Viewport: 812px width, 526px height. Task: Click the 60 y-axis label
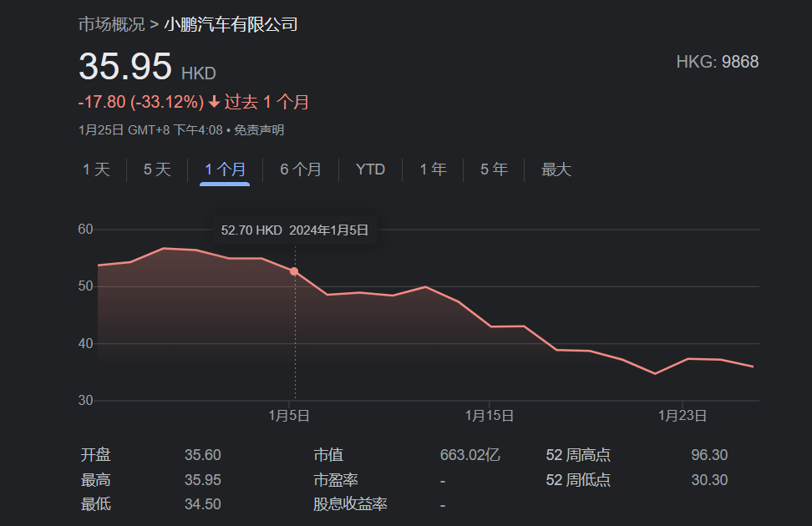click(85, 230)
